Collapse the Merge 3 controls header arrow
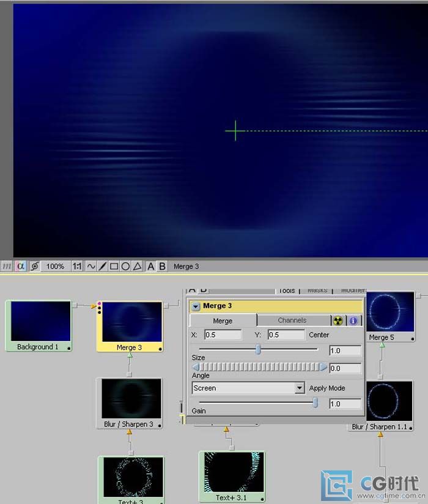The width and height of the screenshot is (428, 504). click(x=196, y=306)
